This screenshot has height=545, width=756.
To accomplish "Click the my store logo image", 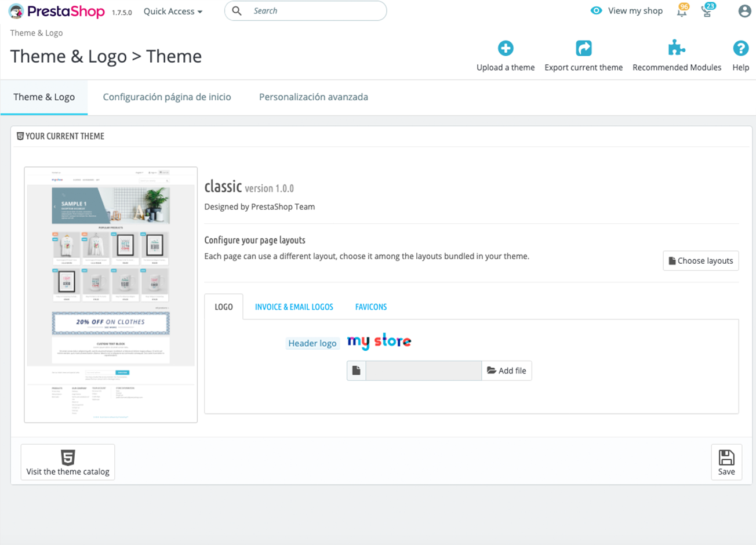I will tap(379, 341).
